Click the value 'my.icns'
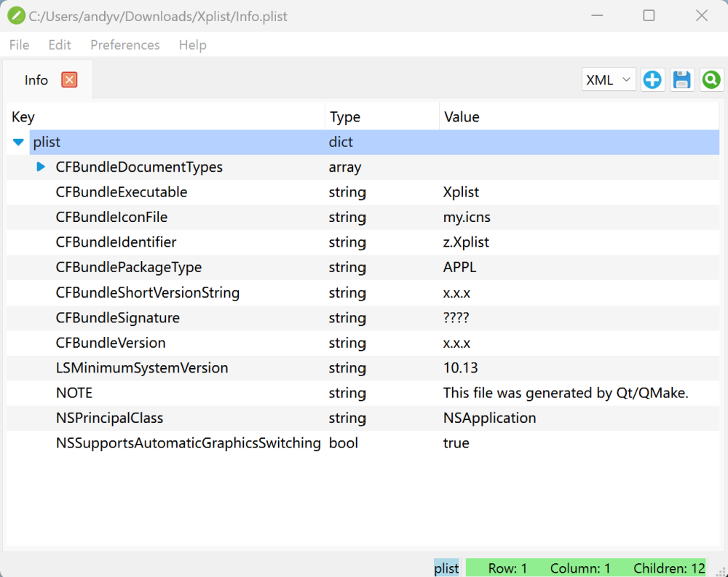Viewport: 728px width, 577px height. click(467, 218)
